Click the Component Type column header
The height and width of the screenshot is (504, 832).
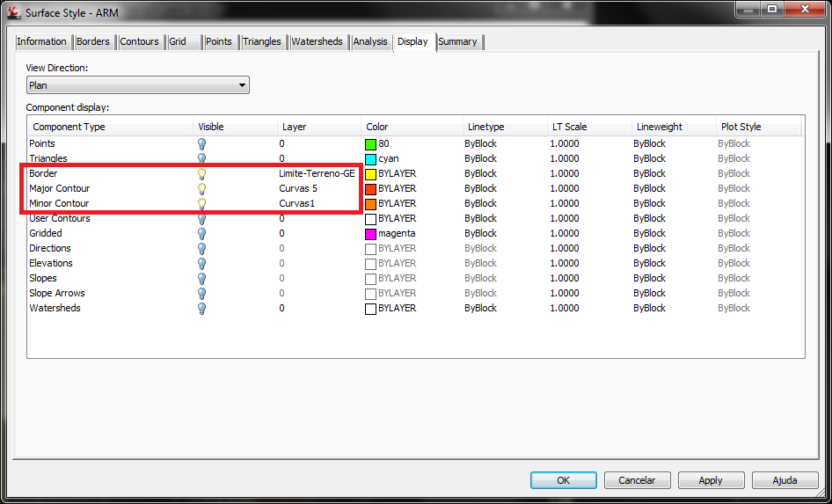pos(111,127)
